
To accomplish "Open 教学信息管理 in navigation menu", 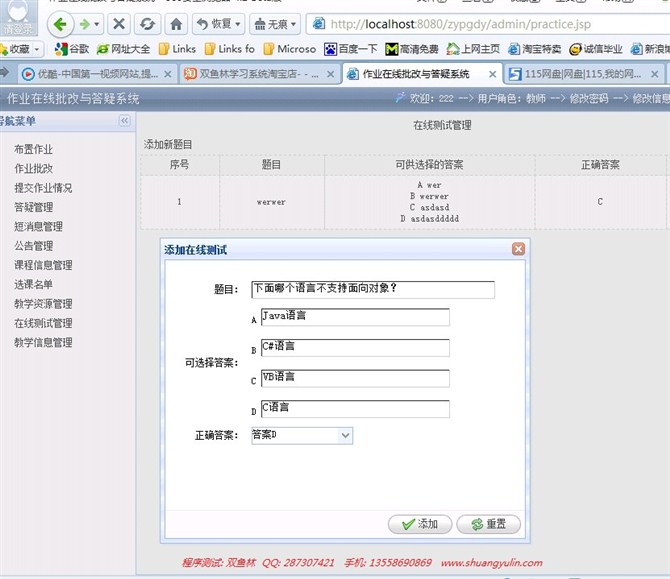I will [43, 342].
